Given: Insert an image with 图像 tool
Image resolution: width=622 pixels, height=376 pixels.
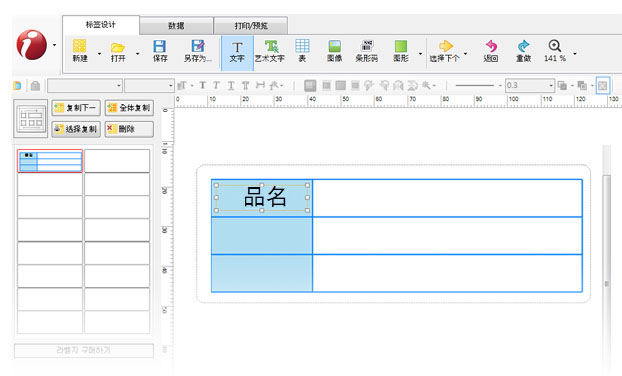Looking at the screenshot, I should [334, 51].
